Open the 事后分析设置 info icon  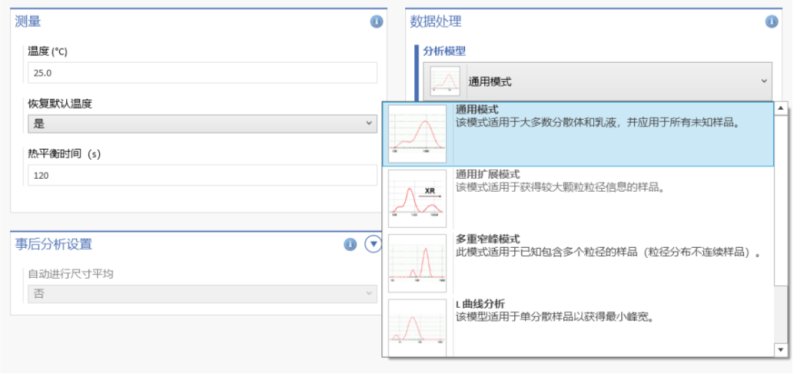coord(350,244)
